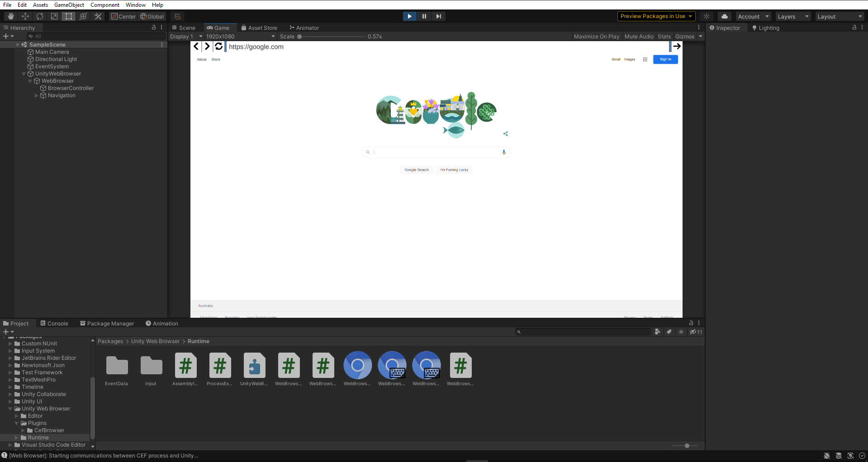
Task: Click I'm Feeling Lucky
Action: coord(454,170)
